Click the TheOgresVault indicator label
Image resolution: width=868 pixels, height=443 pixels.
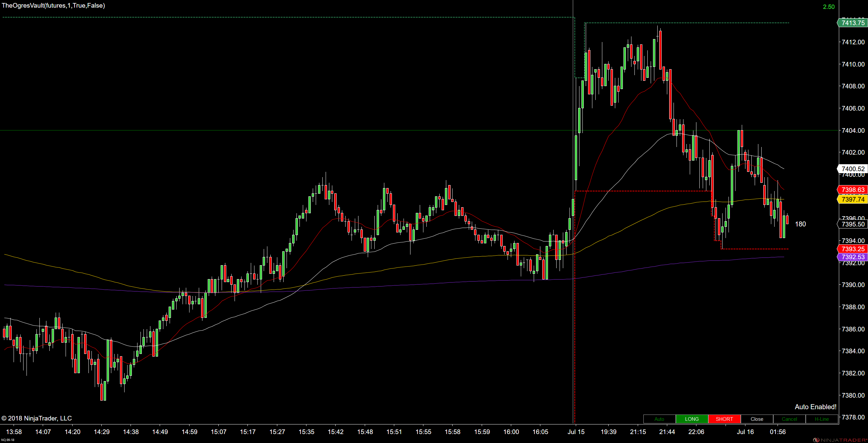54,6
